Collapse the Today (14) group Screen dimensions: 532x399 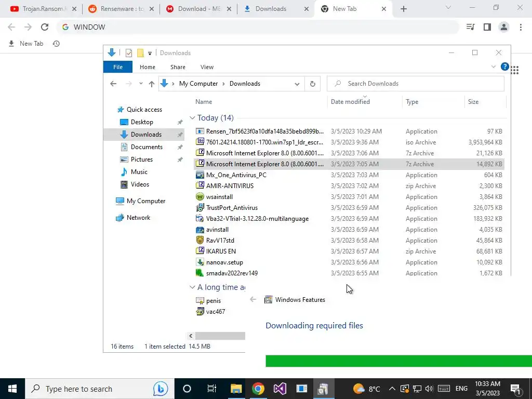point(192,118)
